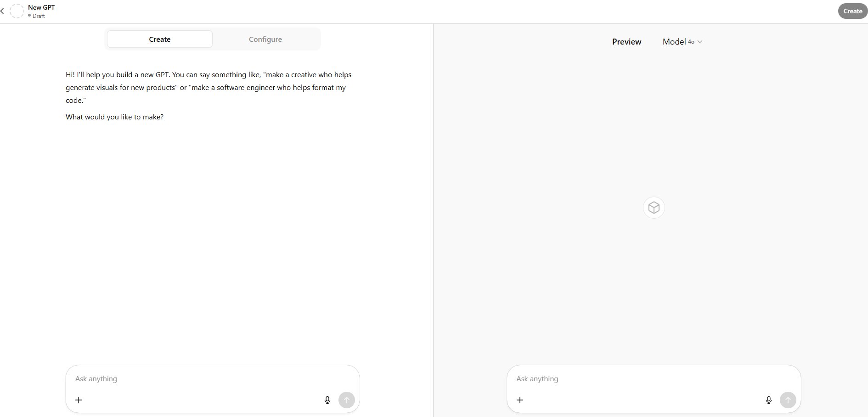Start voice input in the builder chat box
868x417 pixels.
pyautogui.click(x=327, y=400)
